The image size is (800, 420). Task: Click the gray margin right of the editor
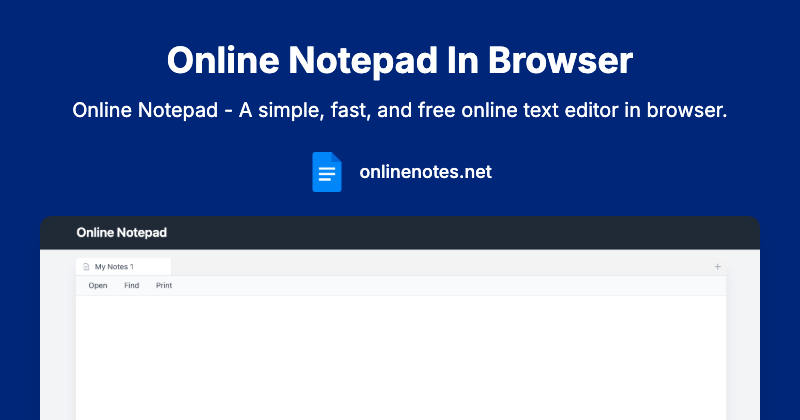tap(742, 340)
